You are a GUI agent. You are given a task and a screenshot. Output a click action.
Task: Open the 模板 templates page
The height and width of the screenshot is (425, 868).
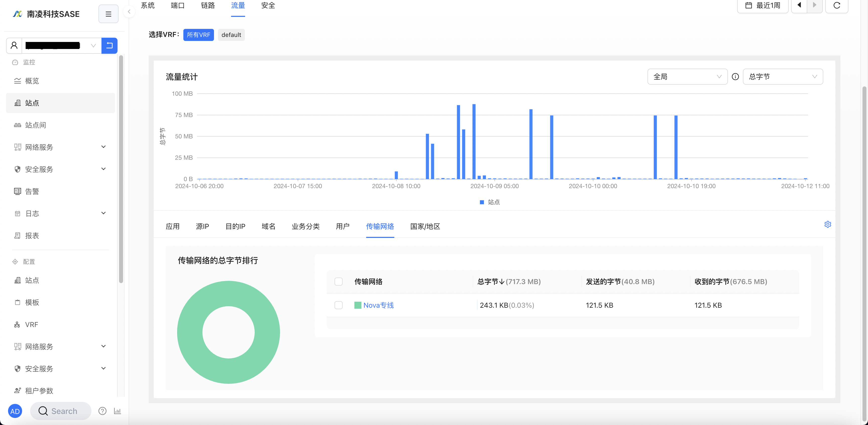pyautogui.click(x=61, y=302)
